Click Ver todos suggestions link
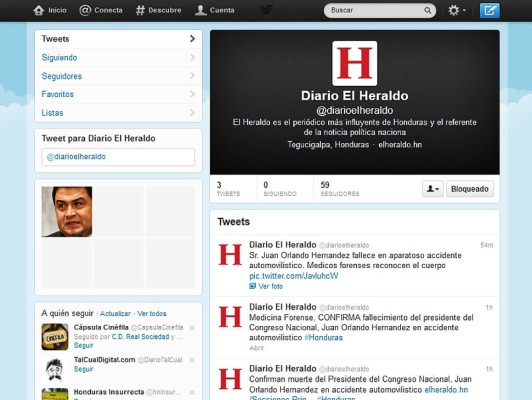The image size is (532, 400). [x=152, y=313]
